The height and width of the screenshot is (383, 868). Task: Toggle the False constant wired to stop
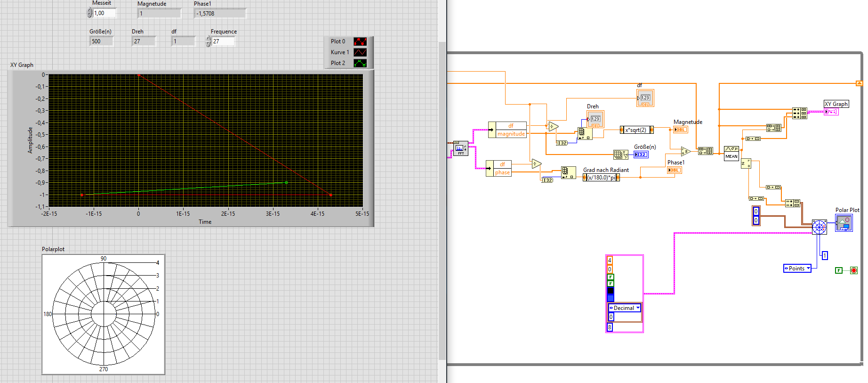coord(838,270)
